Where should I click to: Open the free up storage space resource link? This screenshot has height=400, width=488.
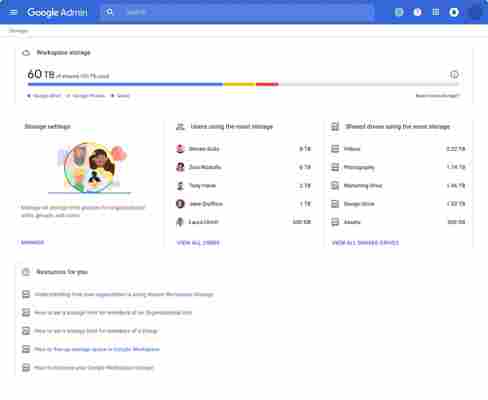97,349
